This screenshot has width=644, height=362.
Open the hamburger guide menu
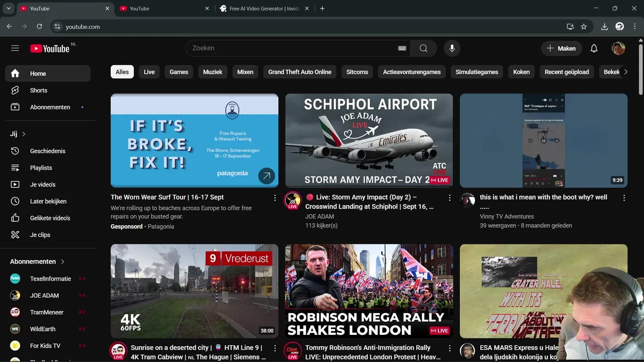click(15, 48)
